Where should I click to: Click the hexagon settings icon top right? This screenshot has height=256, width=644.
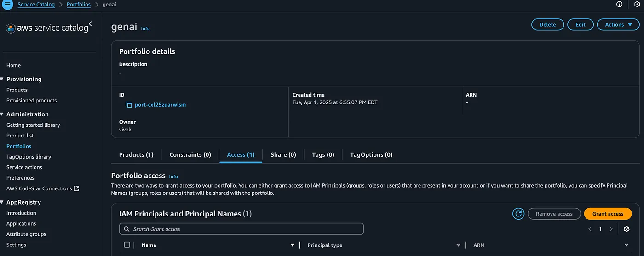pyautogui.click(x=637, y=4)
